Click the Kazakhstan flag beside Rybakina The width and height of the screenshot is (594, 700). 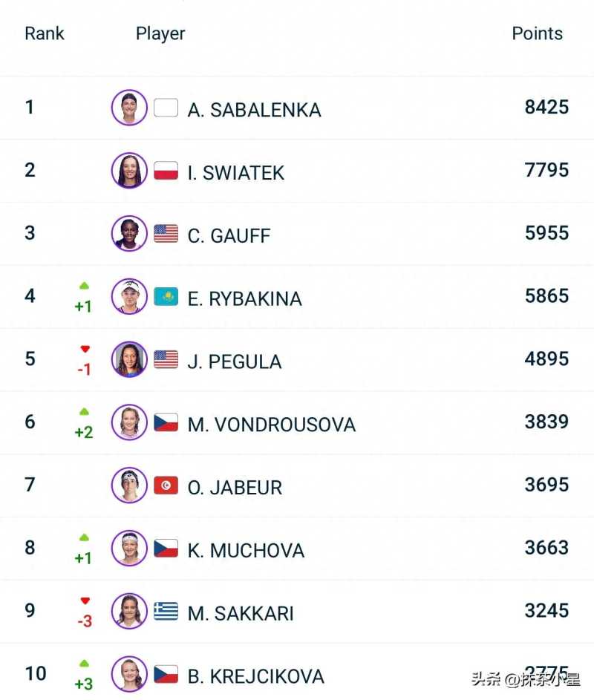click(x=166, y=297)
